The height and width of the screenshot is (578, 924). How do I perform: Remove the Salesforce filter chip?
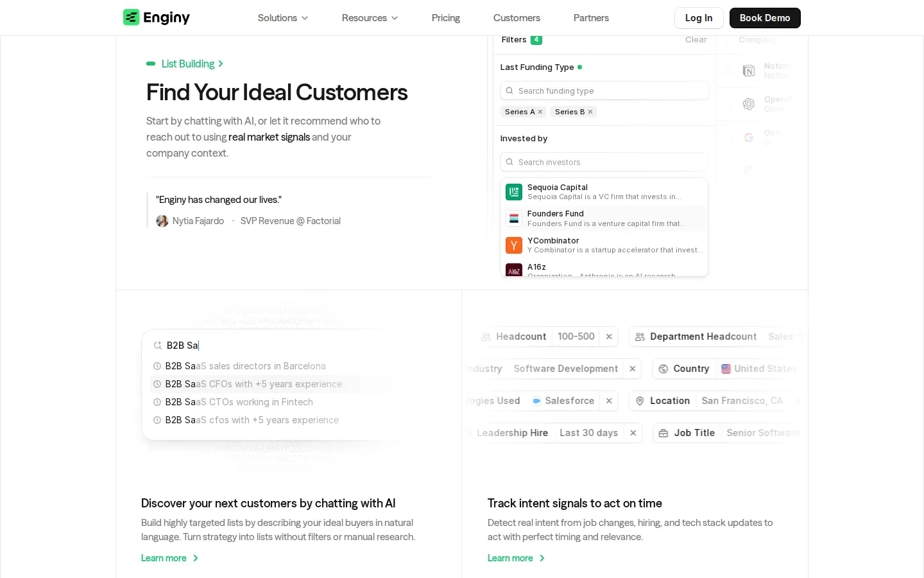tap(609, 401)
